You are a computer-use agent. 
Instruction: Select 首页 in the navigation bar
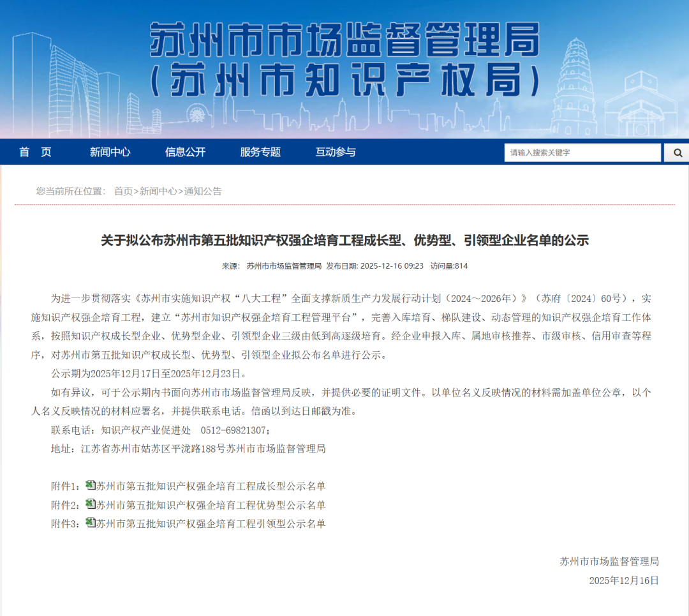pyautogui.click(x=35, y=153)
